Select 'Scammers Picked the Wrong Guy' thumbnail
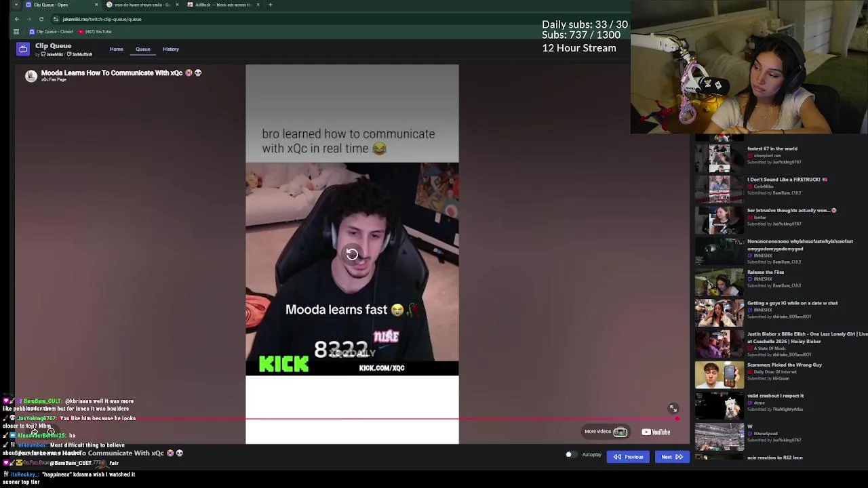Image resolution: width=868 pixels, height=488 pixels. coord(719,374)
